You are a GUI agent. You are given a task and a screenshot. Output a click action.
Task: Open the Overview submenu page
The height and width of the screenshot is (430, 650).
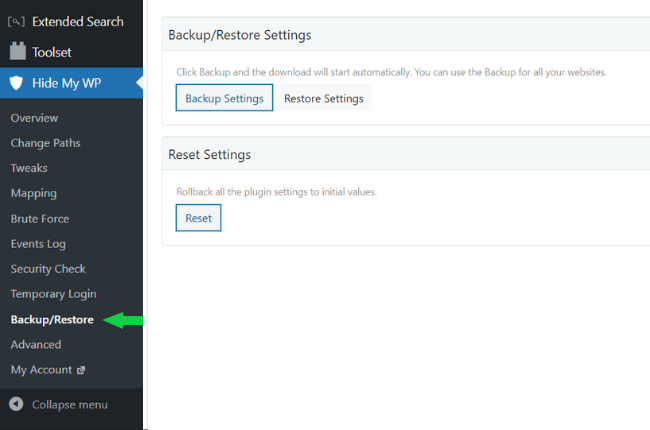coord(34,118)
